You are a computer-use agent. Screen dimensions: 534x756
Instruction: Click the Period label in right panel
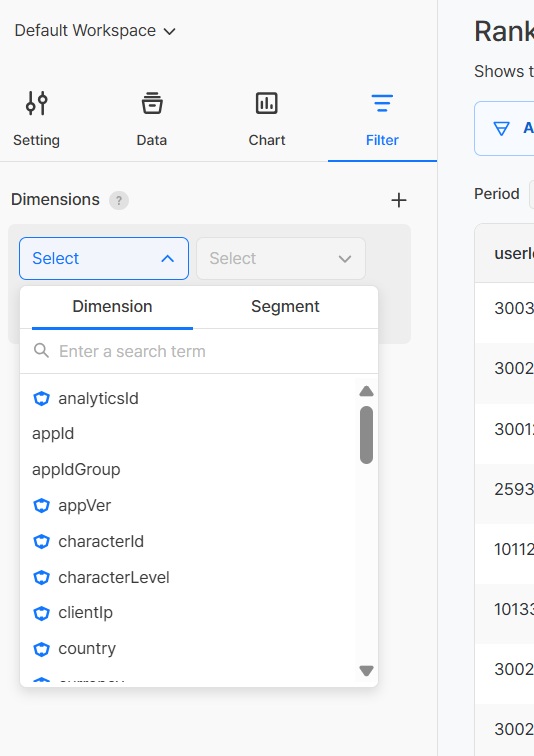pos(497,194)
